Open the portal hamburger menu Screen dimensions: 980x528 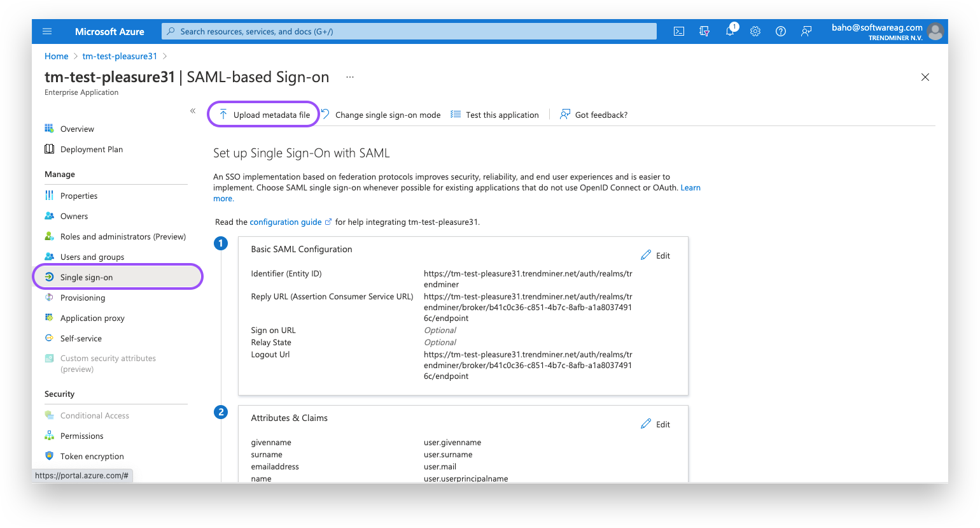pos(46,31)
